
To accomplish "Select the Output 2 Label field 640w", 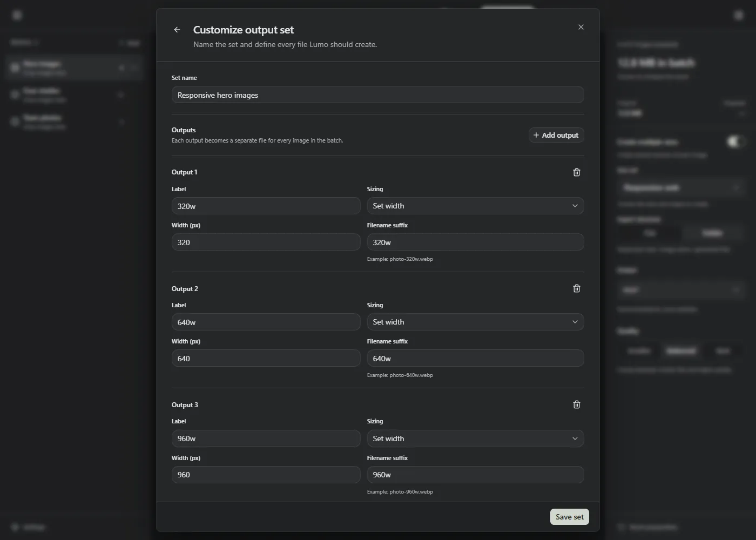I will [266, 322].
